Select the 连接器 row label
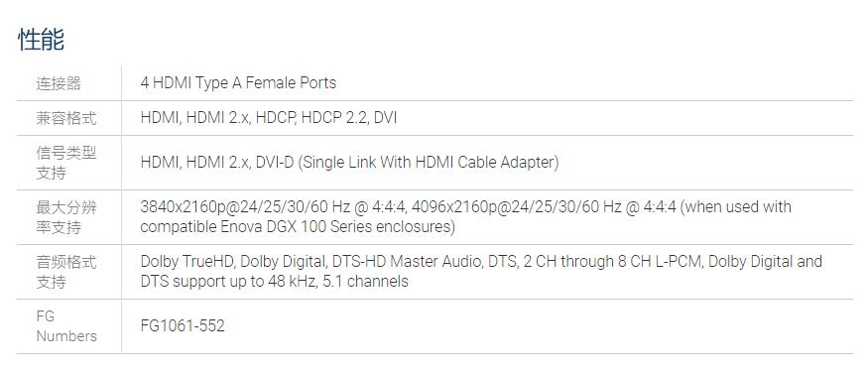 coord(59,83)
